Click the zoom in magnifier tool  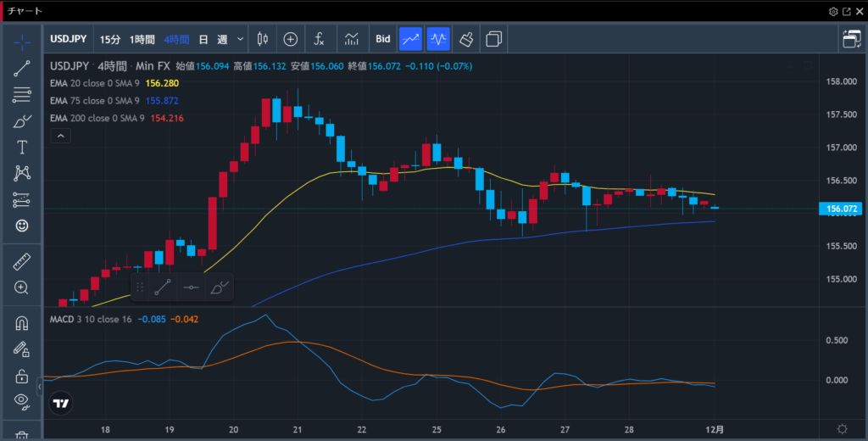(22, 287)
